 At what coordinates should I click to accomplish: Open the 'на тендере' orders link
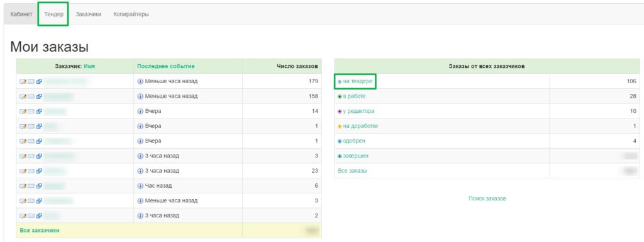point(358,81)
